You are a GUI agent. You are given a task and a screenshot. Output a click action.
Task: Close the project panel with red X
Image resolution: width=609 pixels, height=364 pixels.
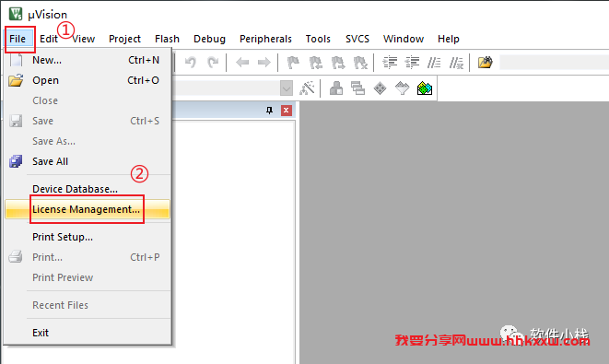click(x=287, y=111)
